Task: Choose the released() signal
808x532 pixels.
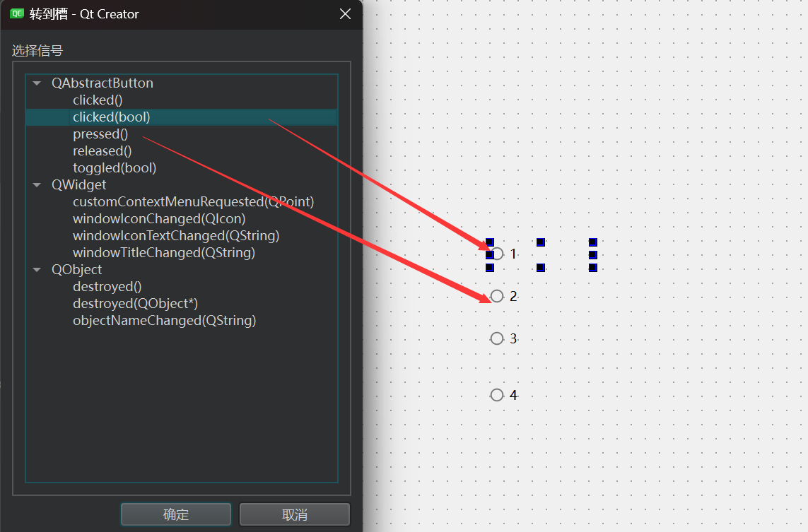Action: [102, 151]
